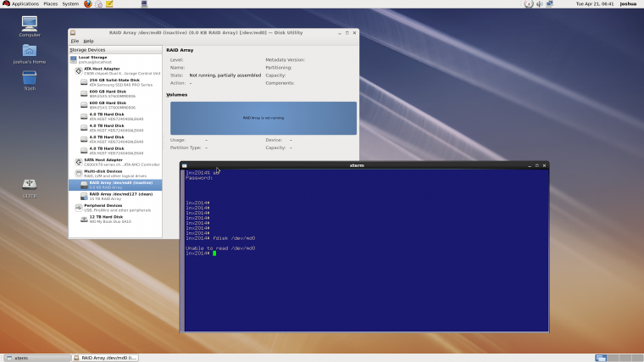This screenshot has width=644, height=362.
Task: Launch Firefox from the top panel
Action: click(x=87, y=4)
